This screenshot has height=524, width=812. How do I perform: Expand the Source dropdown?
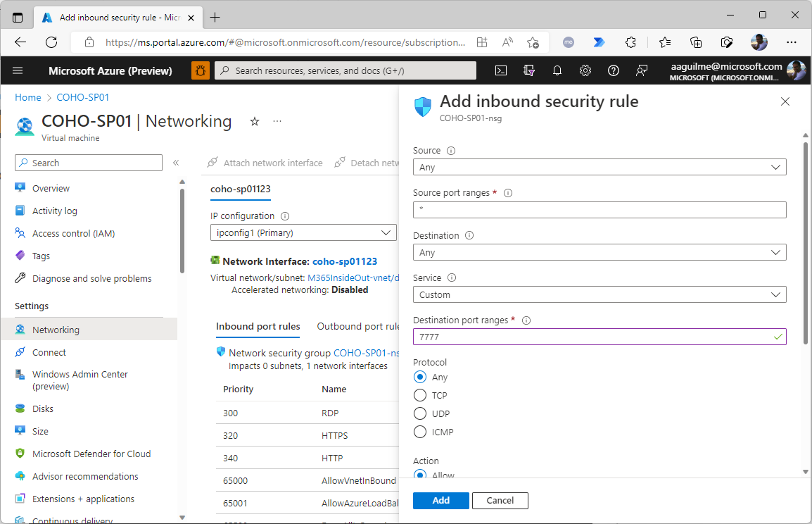pos(599,167)
